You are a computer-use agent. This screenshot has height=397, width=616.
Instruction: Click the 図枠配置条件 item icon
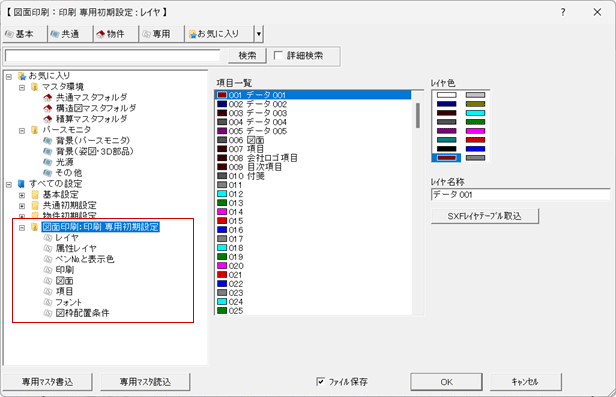tap(48, 313)
